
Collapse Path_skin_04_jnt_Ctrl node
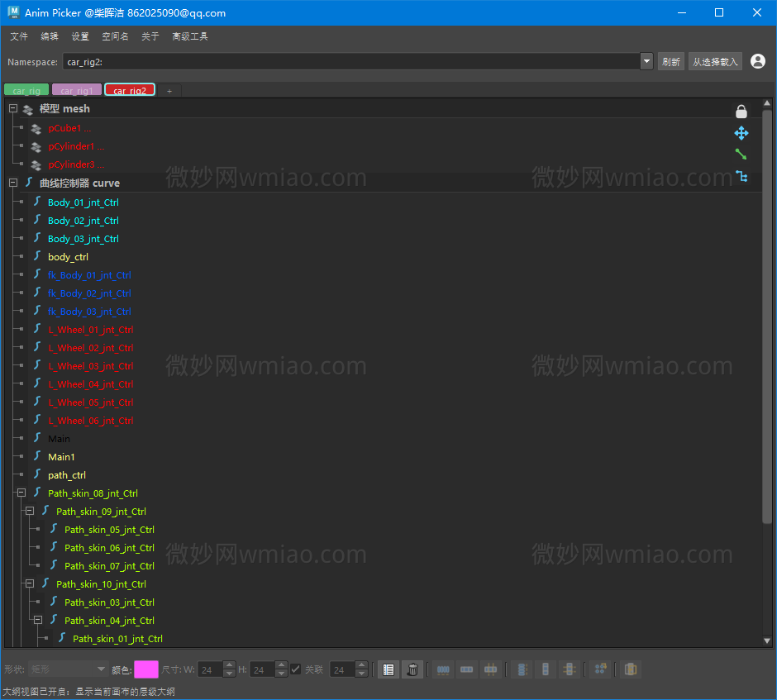pos(38,620)
